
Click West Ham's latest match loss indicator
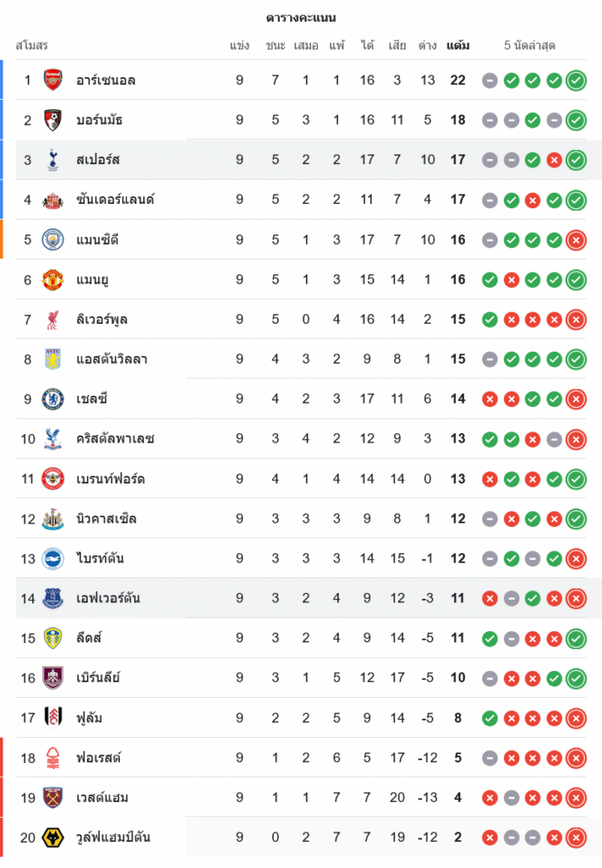tap(575, 798)
